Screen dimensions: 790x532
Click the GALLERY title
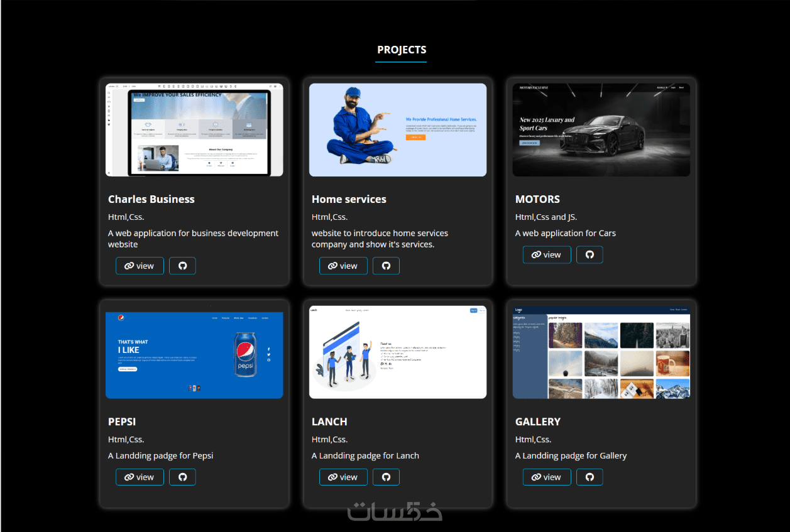[538, 421]
